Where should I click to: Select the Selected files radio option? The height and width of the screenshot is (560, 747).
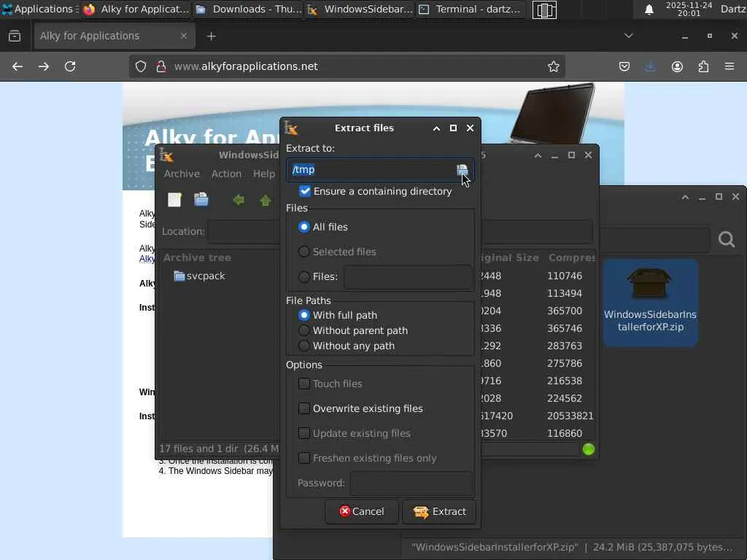click(x=304, y=252)
